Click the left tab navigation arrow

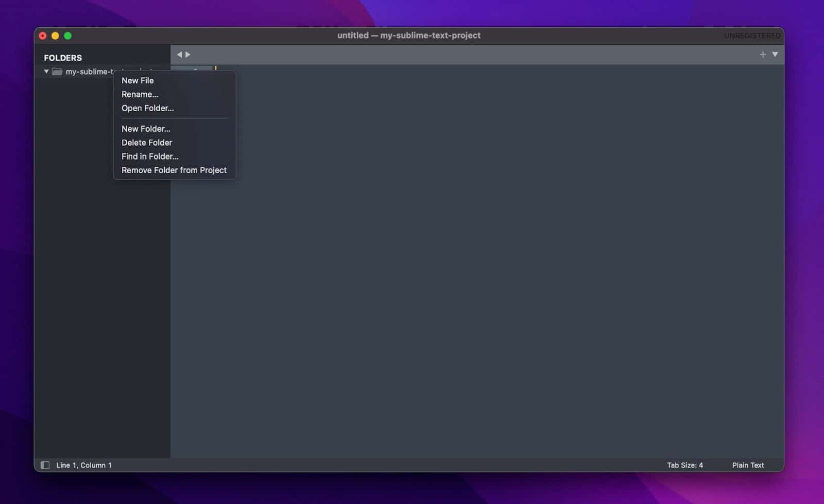pos(179,55)
